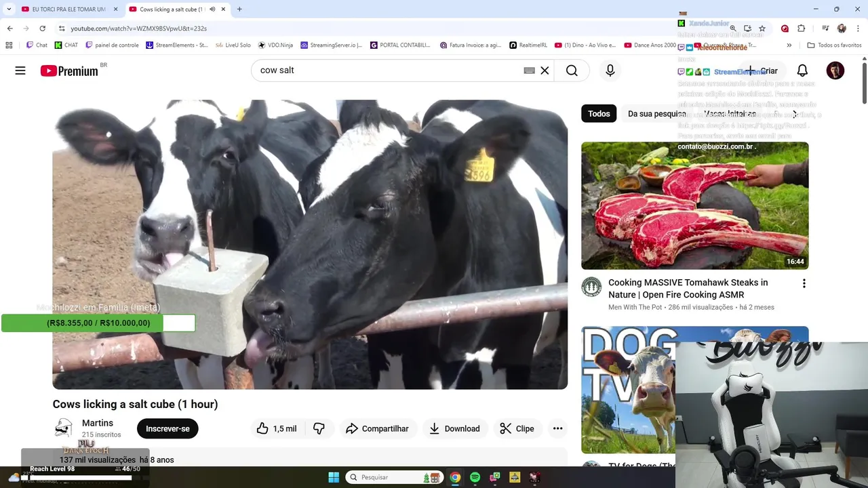Select the Todos filter chip

(599, 114)
